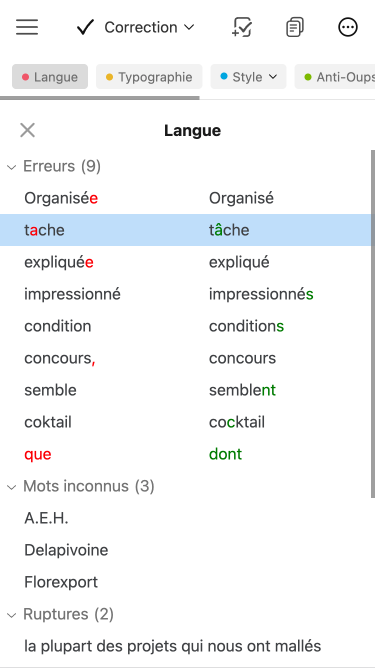This screenshot has width=375, height=668.
Task: Click the add-checked-item icon in toolbar
Action: pyautogui.click(x=242, y=27)
